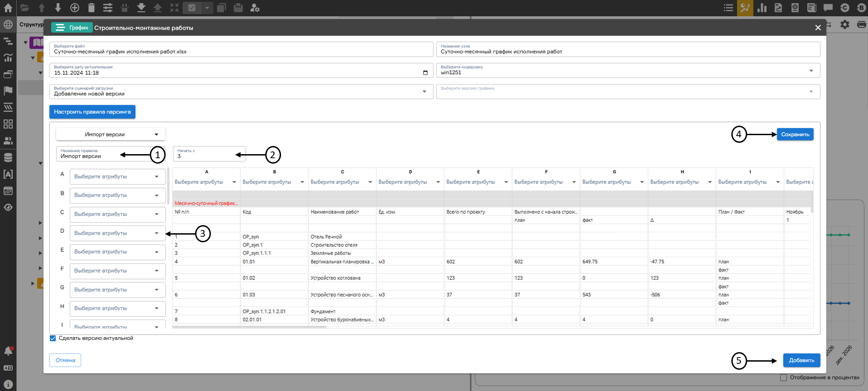The height and width of the screenshot is (391, 868).
Task: Toggle 'Сделать версию актуальной' checkbox
Action: (x=53, y=338)
